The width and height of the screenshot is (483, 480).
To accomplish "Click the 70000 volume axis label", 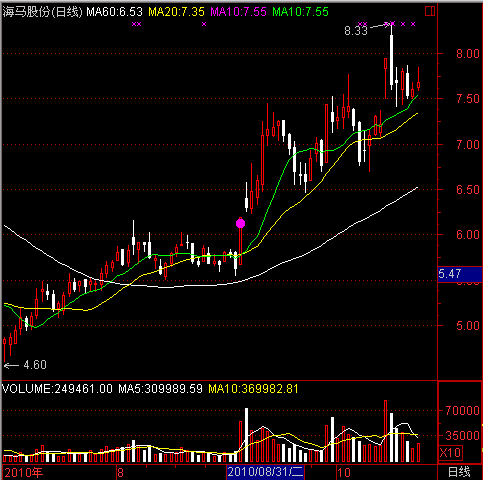I will point(462,410).
